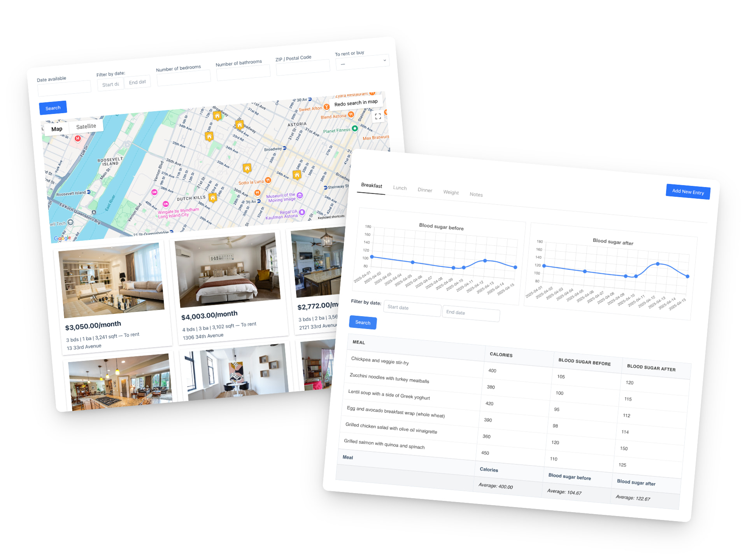
Task: Switch map to Satellite view
Action: (86, 126)
